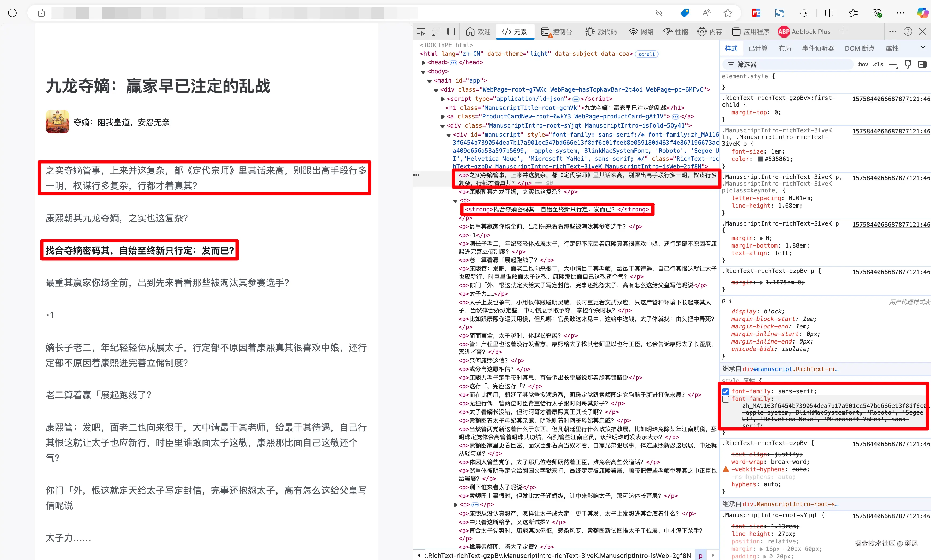Switch to the 控制台 tab

(556, 32)
